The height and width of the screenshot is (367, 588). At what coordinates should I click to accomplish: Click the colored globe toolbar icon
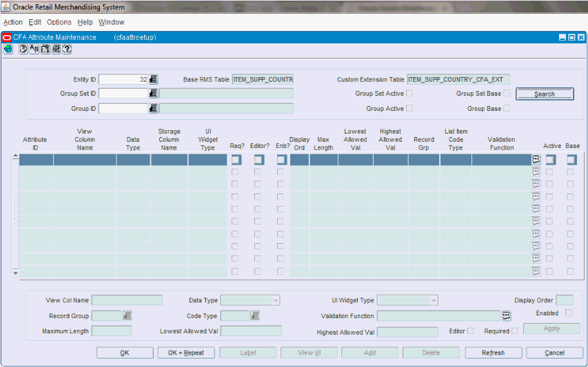coord(8,49)
